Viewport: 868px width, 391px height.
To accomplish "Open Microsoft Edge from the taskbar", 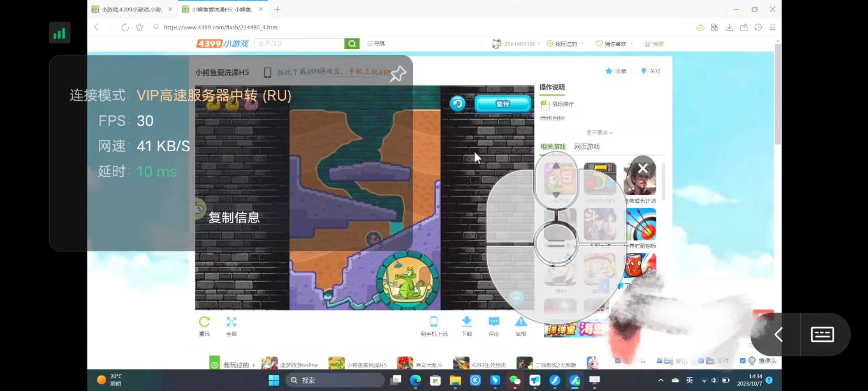I will [416, 380].
